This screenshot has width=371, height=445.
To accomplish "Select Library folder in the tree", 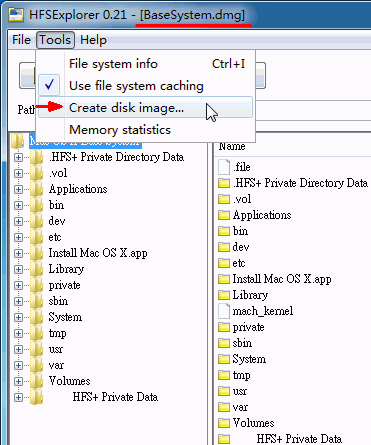I will point(66,269).
